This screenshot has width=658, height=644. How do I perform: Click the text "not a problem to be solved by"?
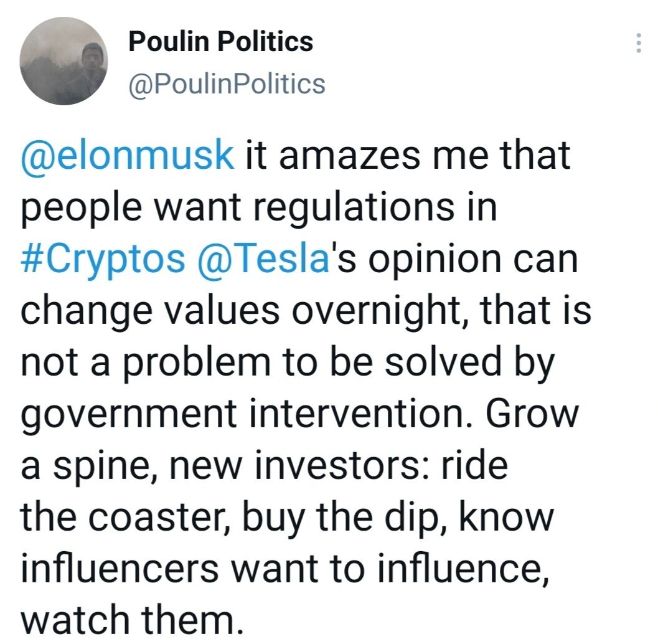(288, 363)
